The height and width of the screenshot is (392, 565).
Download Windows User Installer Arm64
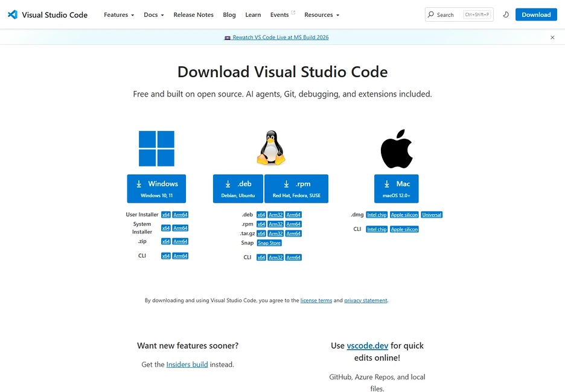pyautogui.click(x=180, y=215)
